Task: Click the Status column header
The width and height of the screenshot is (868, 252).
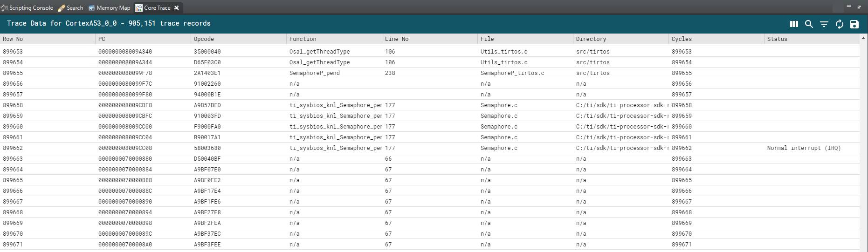Action: pyautogui.click(x=777, y=39)
